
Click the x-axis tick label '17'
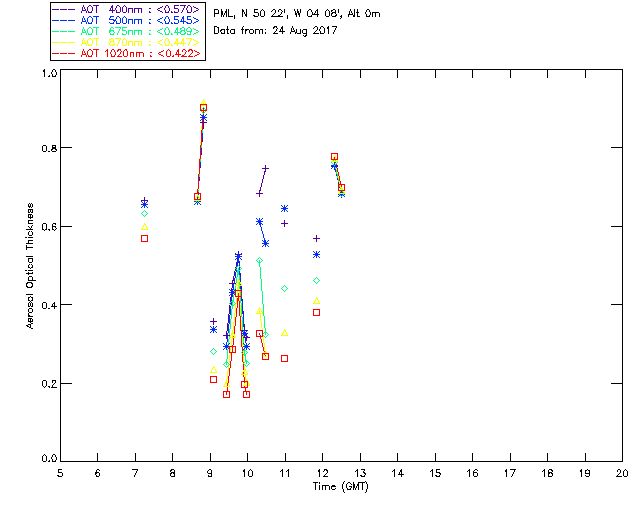(x=510, y=473)
